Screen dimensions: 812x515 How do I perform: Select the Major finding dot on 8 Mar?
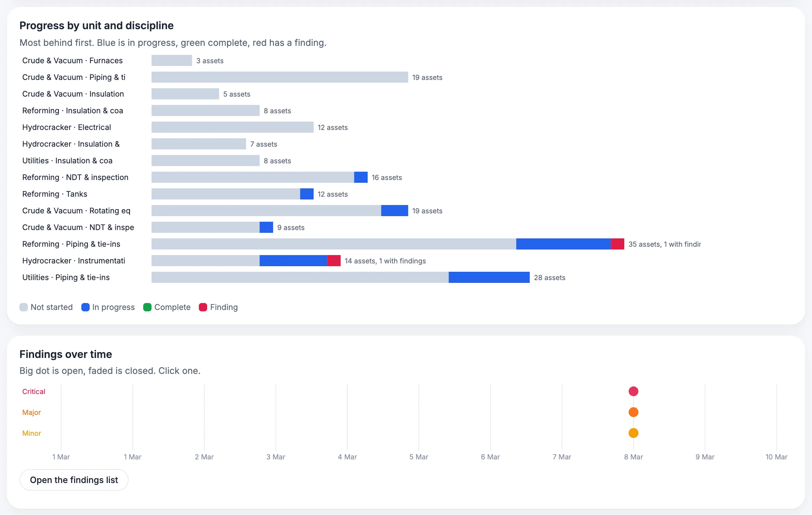coord(633,412)
